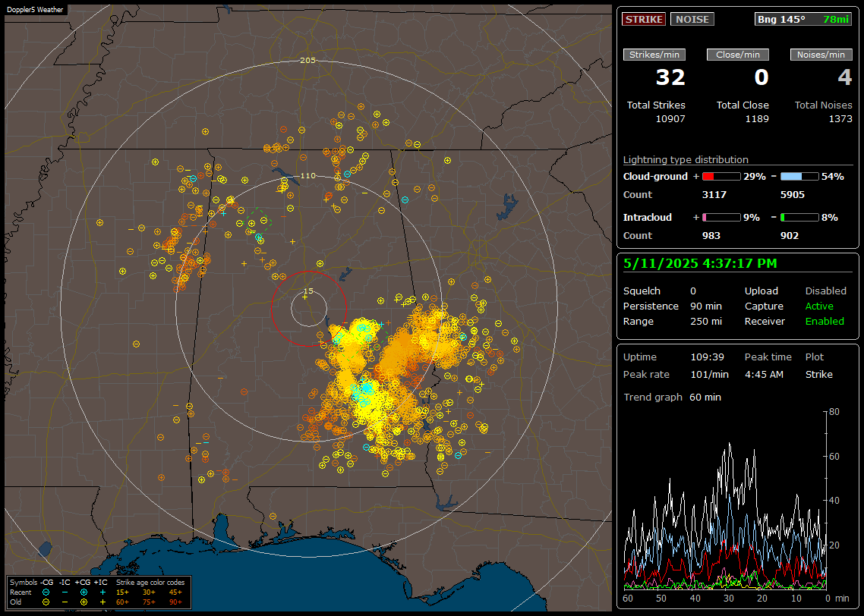Click the Range value 250 mi

706,322
